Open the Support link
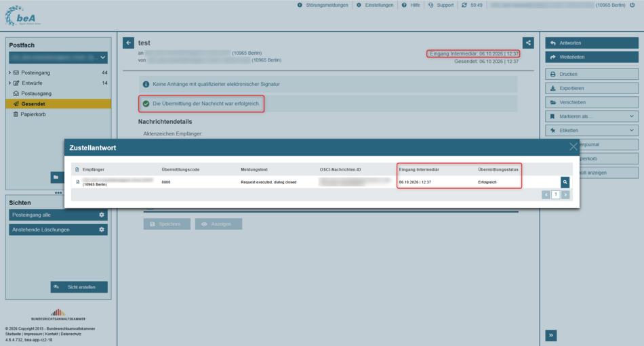Viewport: 644px width, 346px height. click(x=441, y=5)
